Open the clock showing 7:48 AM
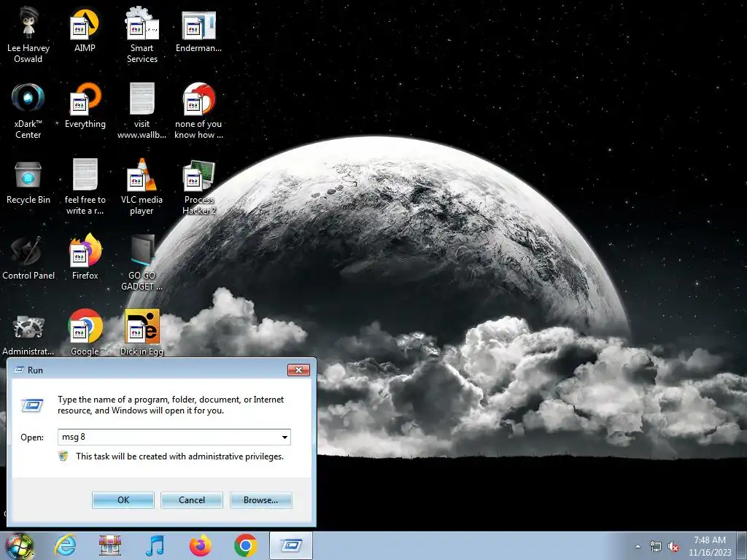Image resolution: width=747 pixels, height=560 pixels. [x=710, y=546]
